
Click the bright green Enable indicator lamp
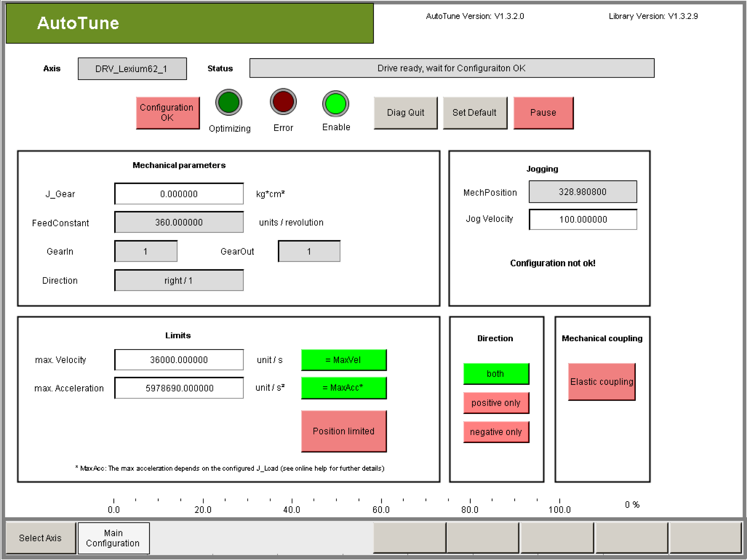(x=335, y=104)
